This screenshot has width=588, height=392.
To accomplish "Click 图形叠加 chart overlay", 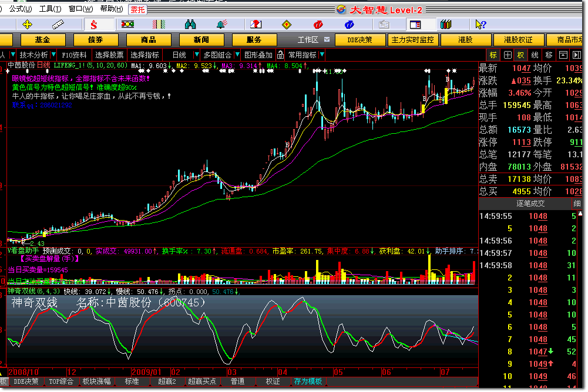I will pyautogui.click(x=258, y=55).
